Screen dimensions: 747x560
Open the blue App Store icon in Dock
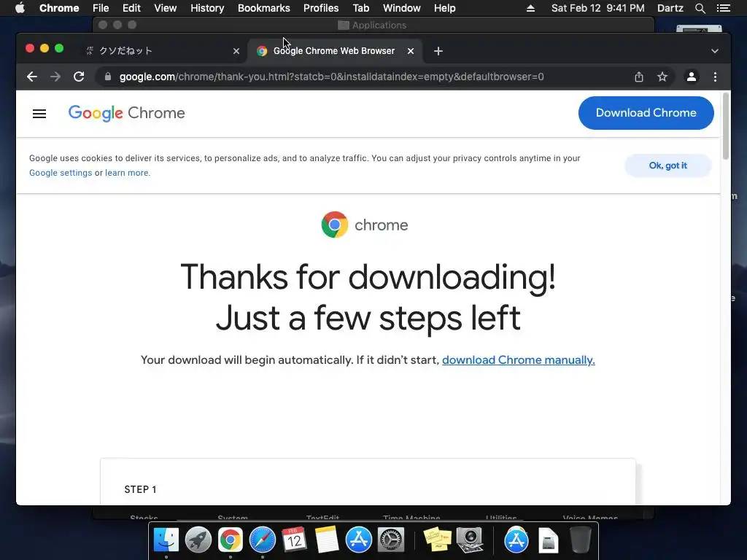(x=358, y=540)
